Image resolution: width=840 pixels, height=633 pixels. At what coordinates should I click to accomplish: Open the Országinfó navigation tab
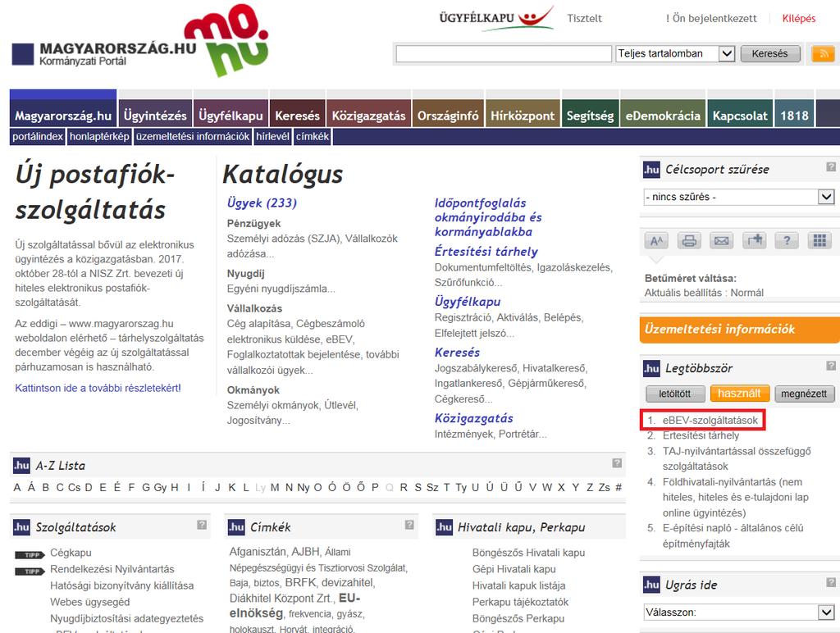pyautogui.click(x=448, y=115)
